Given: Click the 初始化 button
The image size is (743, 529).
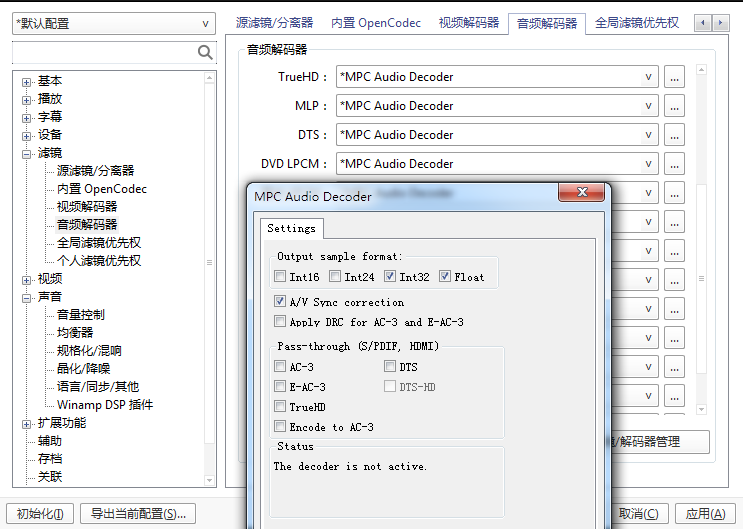Looking at the screenshot, I should tap(40, 514).
